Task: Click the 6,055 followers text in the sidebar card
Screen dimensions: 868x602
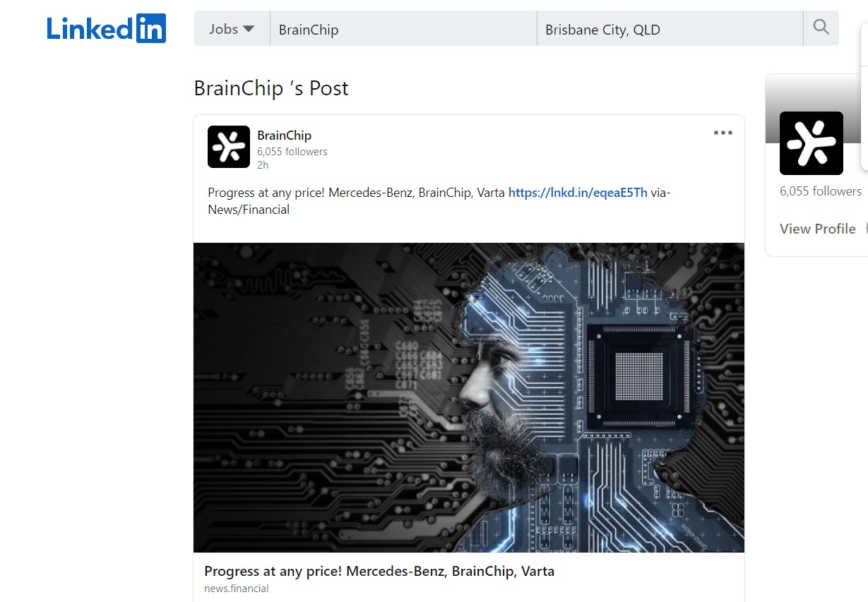Action: [x=821, y=191]
